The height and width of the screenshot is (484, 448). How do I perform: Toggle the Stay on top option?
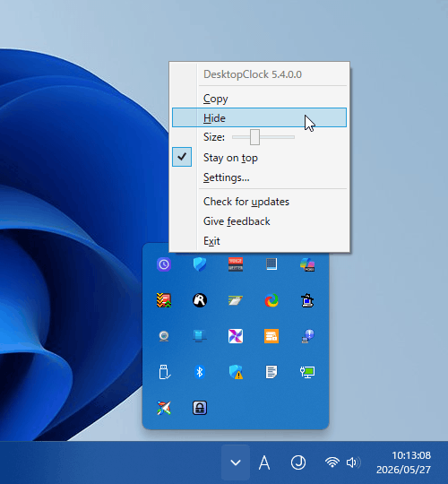pyautogui.click(x=259, y=158)
